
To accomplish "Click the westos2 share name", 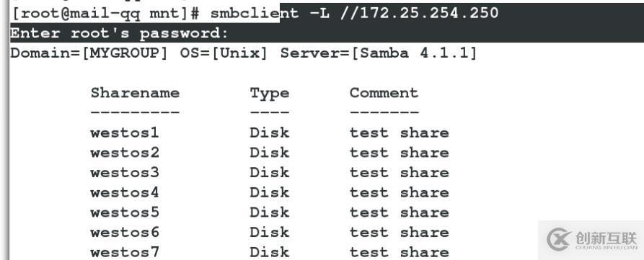I will click(125, 153).
